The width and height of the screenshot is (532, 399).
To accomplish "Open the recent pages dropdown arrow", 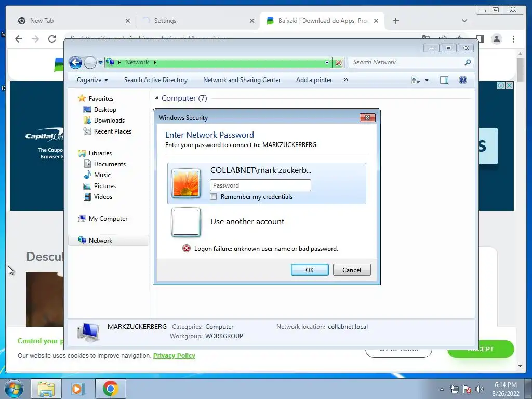I will [100, 63].
